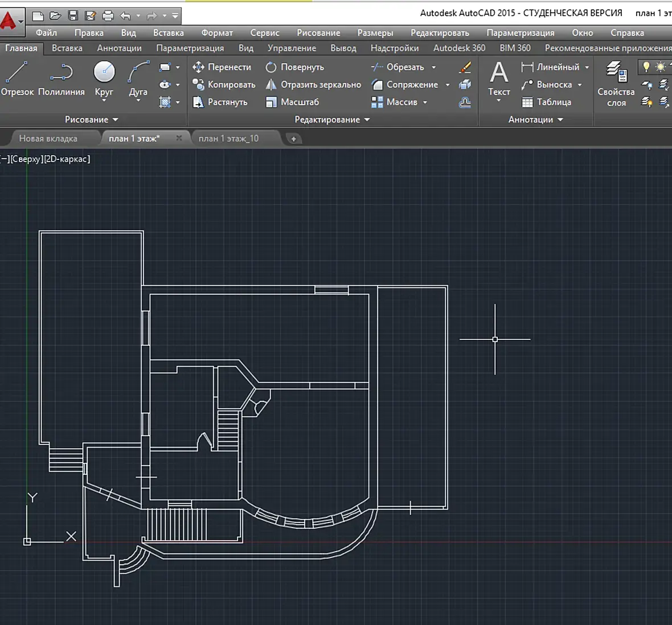
Task: Open the план 1 этаж_10 drawing tab
Action: pos(228,138)
